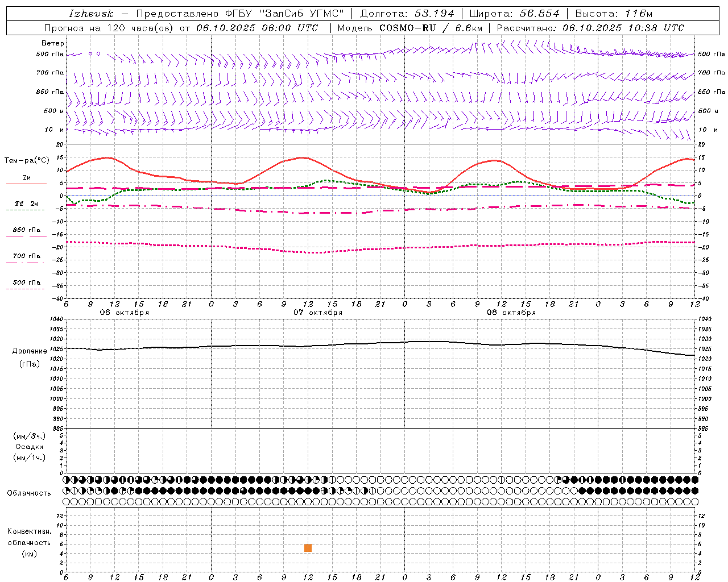Viewport: 728px width, 582px height.
Task: Select the text "Широта: 56.854"
Action: point(515,14)
